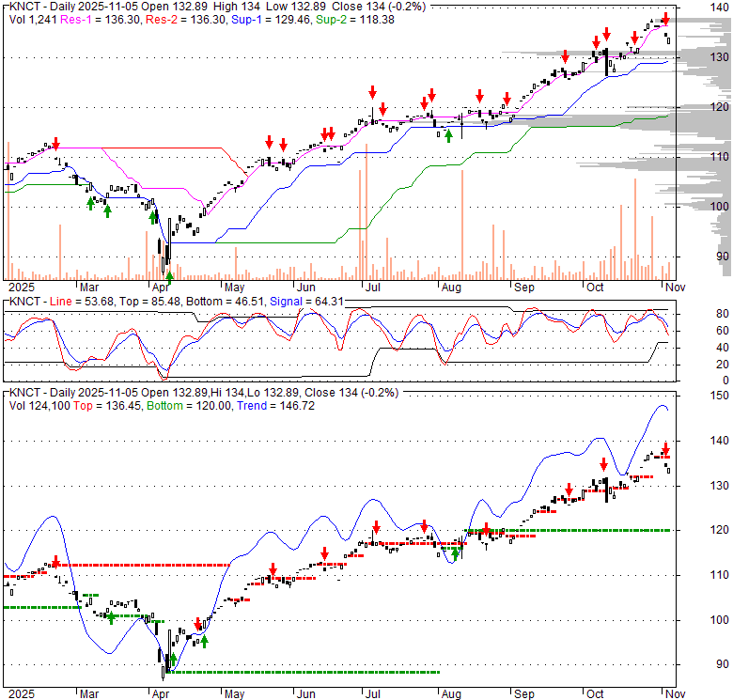The height and width of the screenshot is (700, 733).
Task: Click the highest red arrow in early July, top chart
Action: point(372,92)
